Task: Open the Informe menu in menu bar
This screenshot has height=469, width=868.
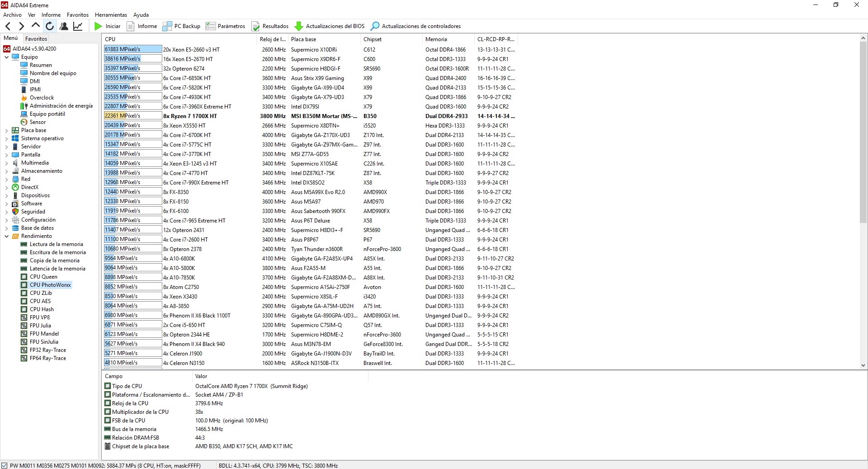Action: point(51,15)
